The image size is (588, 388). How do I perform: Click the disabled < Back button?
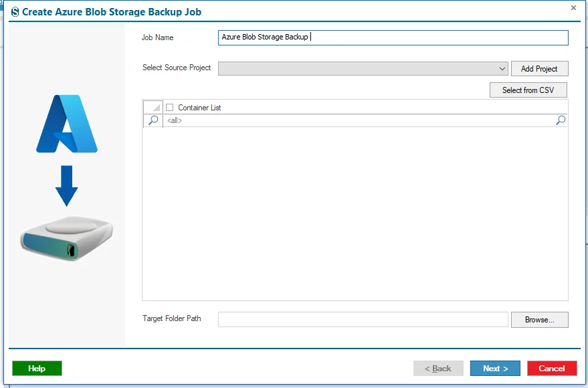[x=438, y=368]
